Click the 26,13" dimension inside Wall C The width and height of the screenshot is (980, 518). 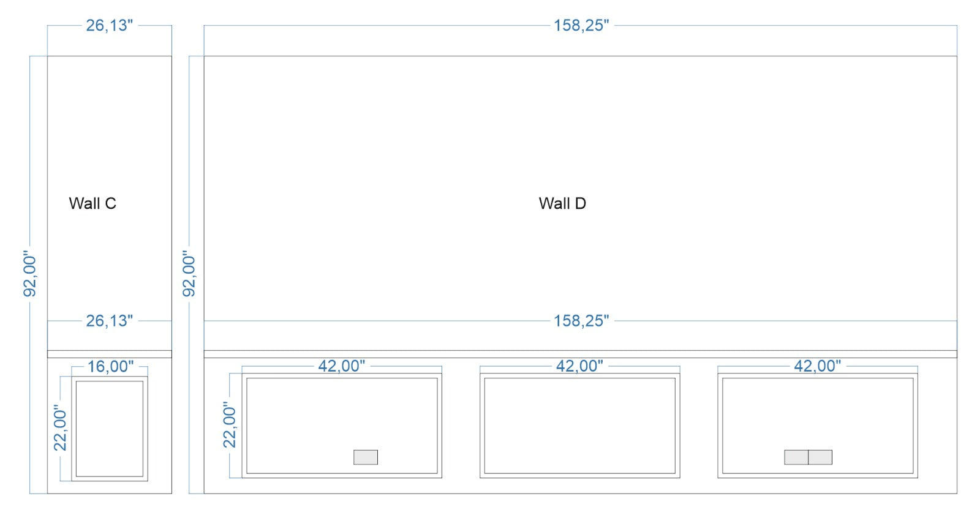109,320
